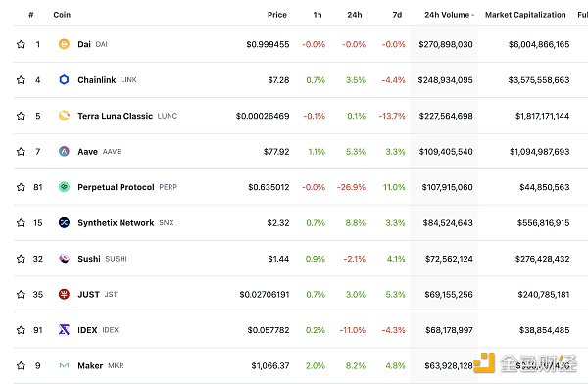This screenshot has width=588, height=384.
Task: Click the Sushi logo icon
Action: [64, 259]
